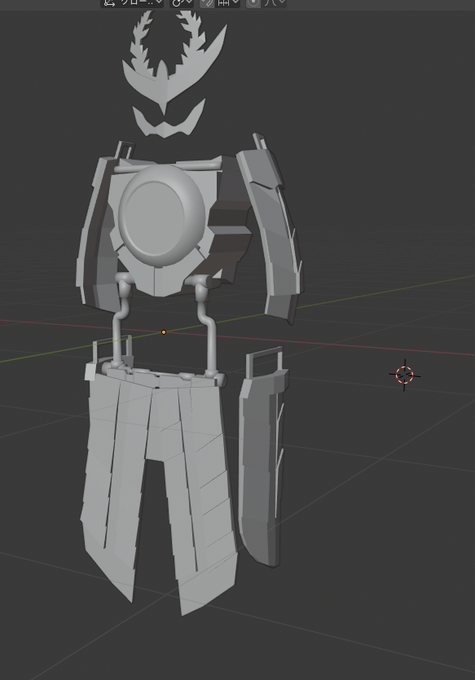Open the proportional falloff dropdown
Screen dimensions: 475x680
click(274, 3)
